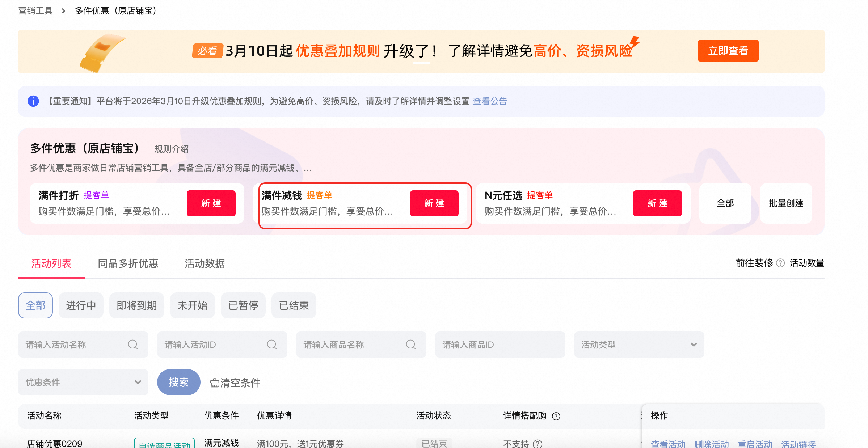Image resolution: width=868 pixels, height=448 pixels.
Task: Focus the 请输入商品ID input field
Action: coord(500,345)
